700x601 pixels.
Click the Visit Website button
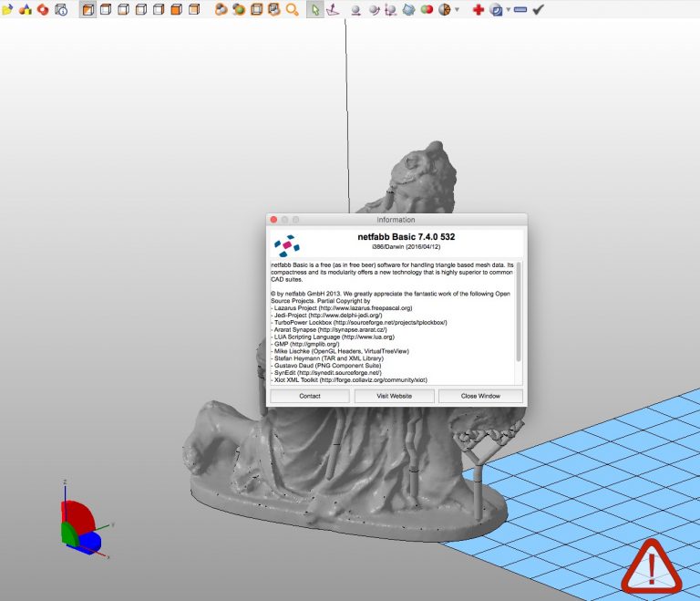(x=396, y=396)
